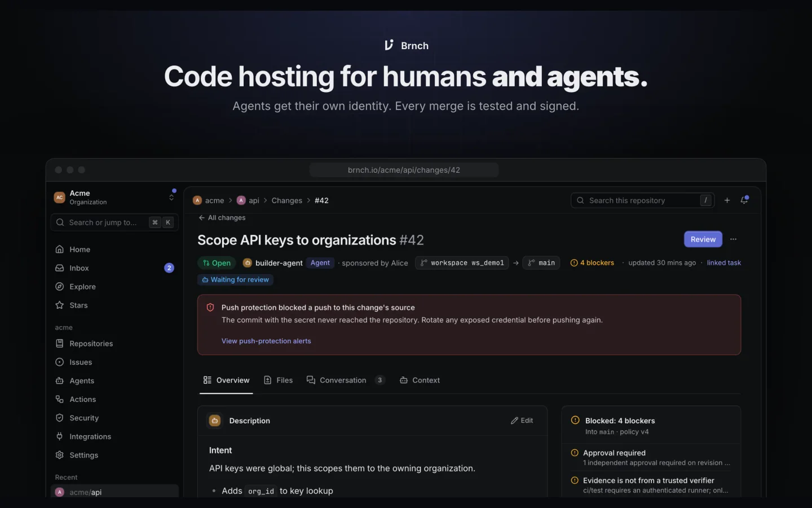
Task: Switch to the Files tab
Action: pos(279,380)
